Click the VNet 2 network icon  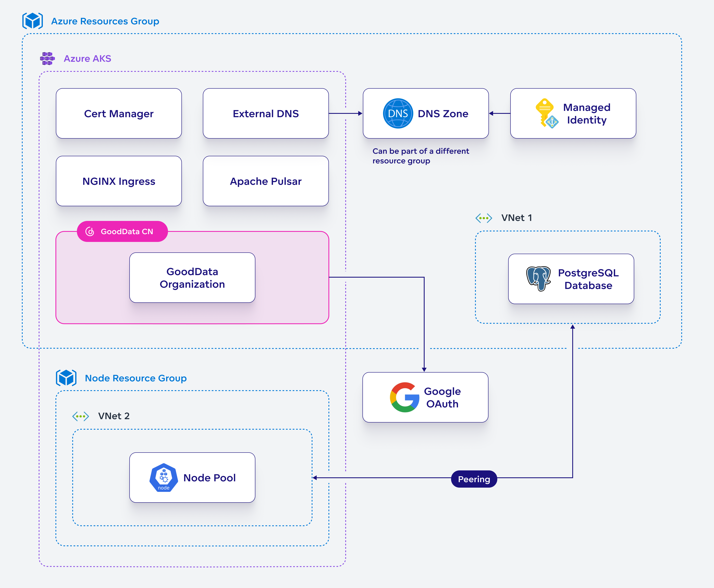(81, 416)
